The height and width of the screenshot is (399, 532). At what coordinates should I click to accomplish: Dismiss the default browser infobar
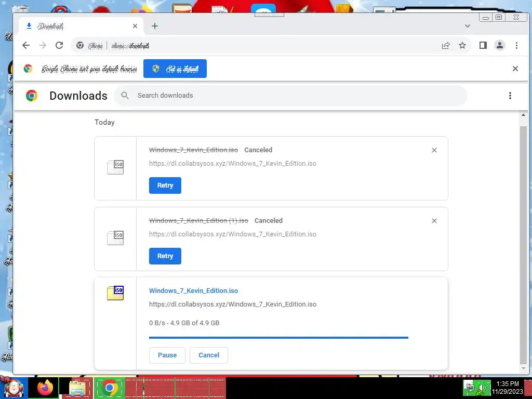click(x=515, y=69)
